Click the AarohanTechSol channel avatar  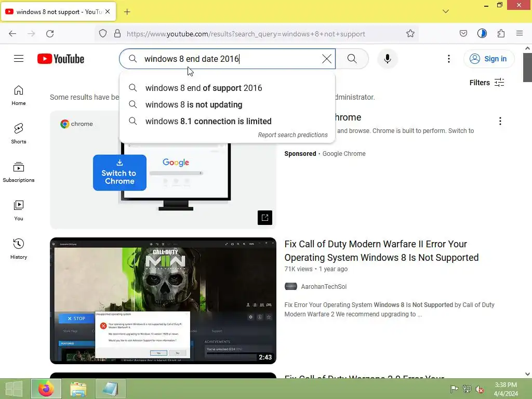[290, 286]
